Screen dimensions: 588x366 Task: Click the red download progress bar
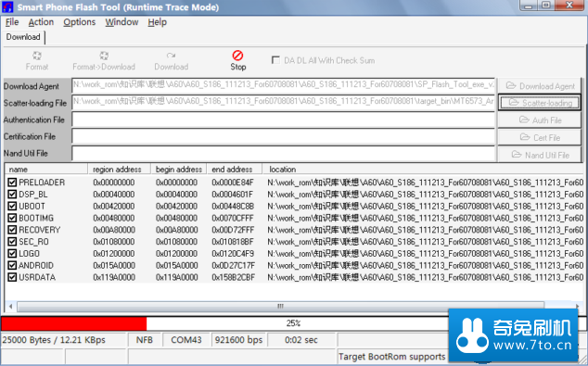pos(74,323)
